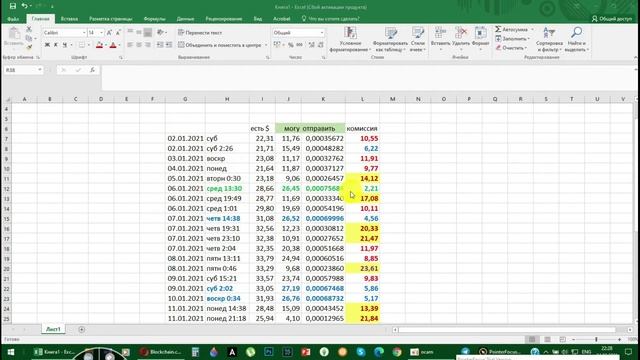Toggle underline (Ч) formatting

pos(64,45)
